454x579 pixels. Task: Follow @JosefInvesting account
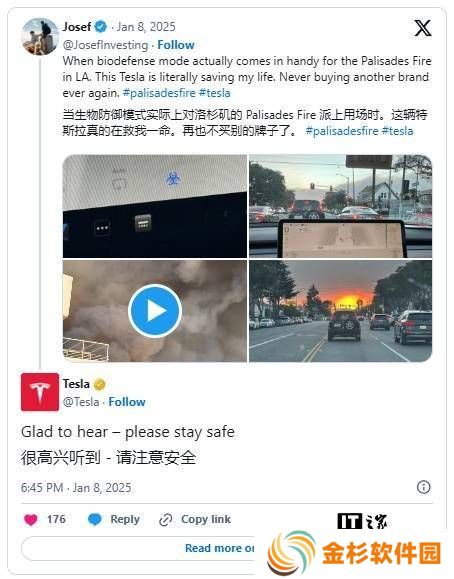coord(176,45)
